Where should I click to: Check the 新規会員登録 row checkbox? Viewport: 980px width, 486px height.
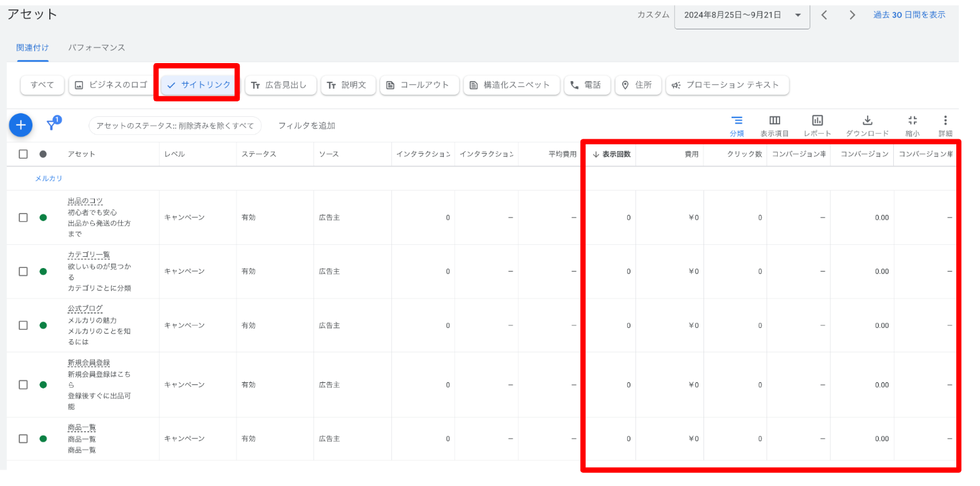(23, 385)
